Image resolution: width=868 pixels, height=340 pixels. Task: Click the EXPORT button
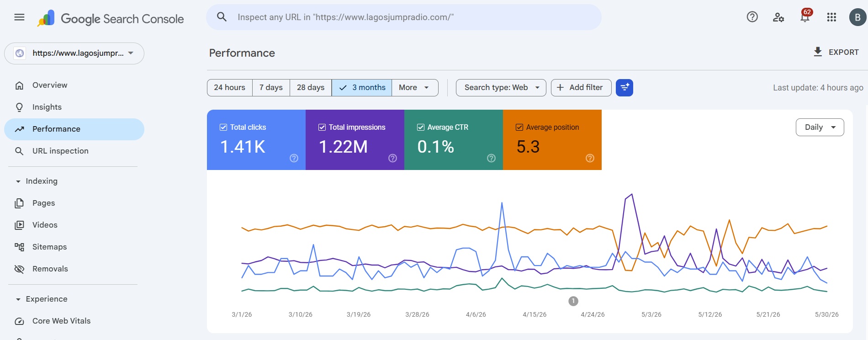coord(836,52)
